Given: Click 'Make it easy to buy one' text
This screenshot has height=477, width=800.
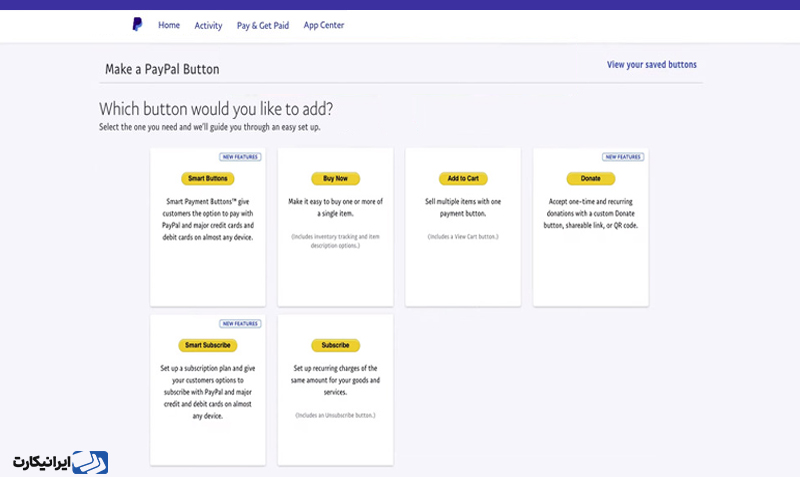Looking at the screenshot, I should point(335,208).
